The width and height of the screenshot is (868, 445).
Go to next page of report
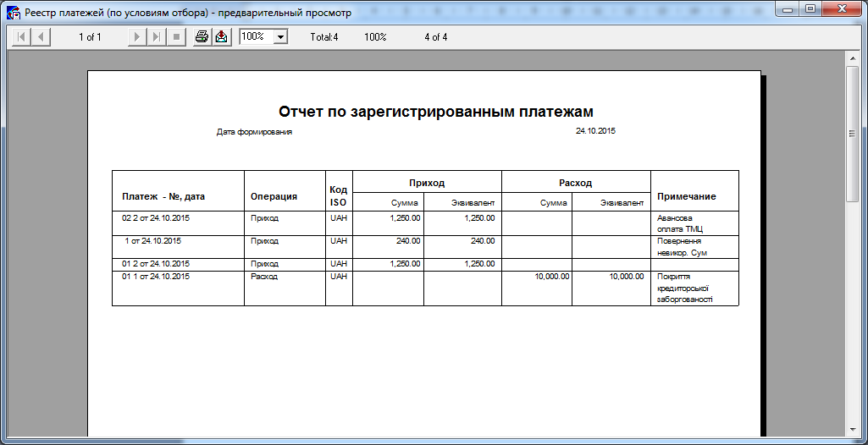pos(136,37)
